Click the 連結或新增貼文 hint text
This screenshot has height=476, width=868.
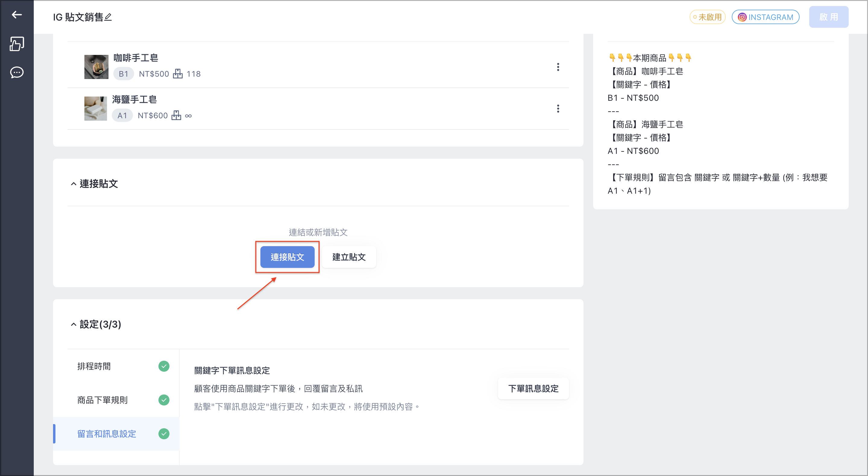click(x=318, y=232)
